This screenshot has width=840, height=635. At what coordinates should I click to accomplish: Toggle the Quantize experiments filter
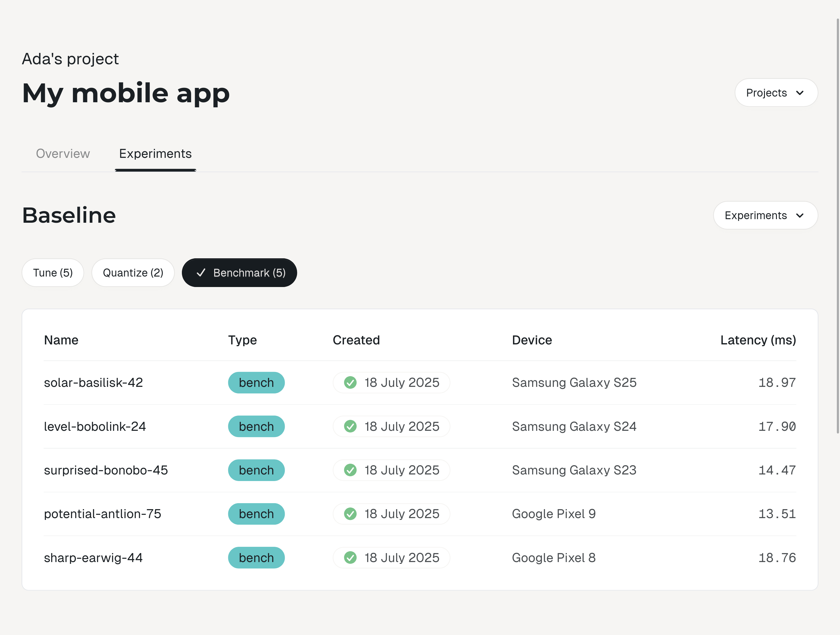[x=133, y=273]
